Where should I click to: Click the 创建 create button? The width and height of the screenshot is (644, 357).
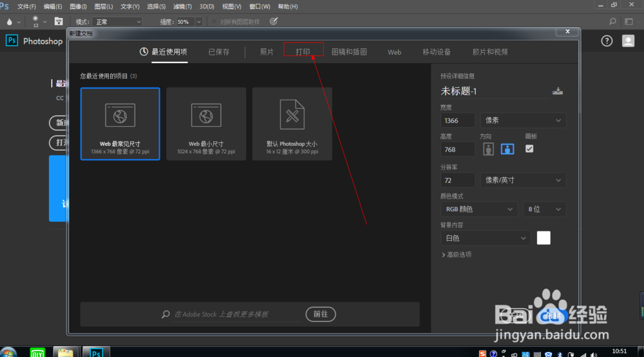[553, 316]
